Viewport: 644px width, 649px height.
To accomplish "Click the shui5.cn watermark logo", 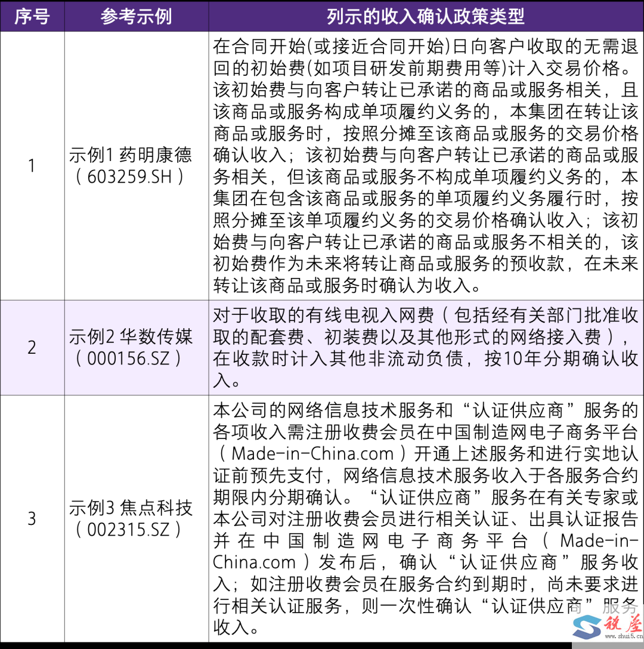I will coord(605,626).
